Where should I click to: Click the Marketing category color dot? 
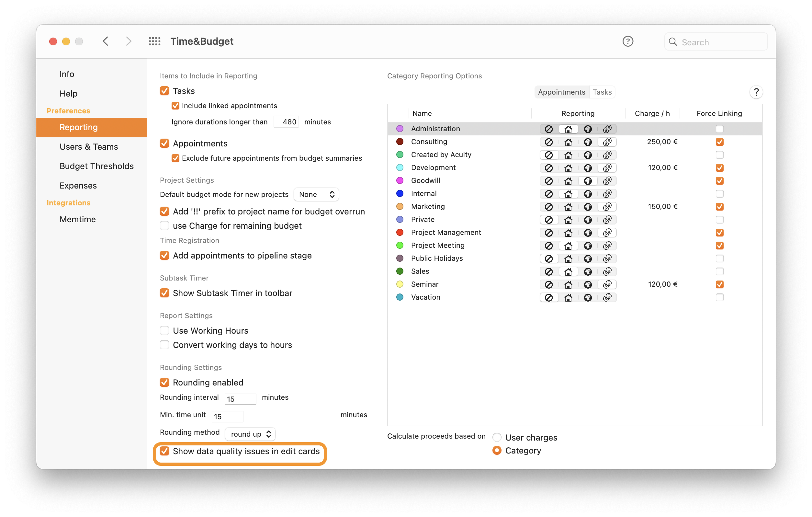(400, 207)
